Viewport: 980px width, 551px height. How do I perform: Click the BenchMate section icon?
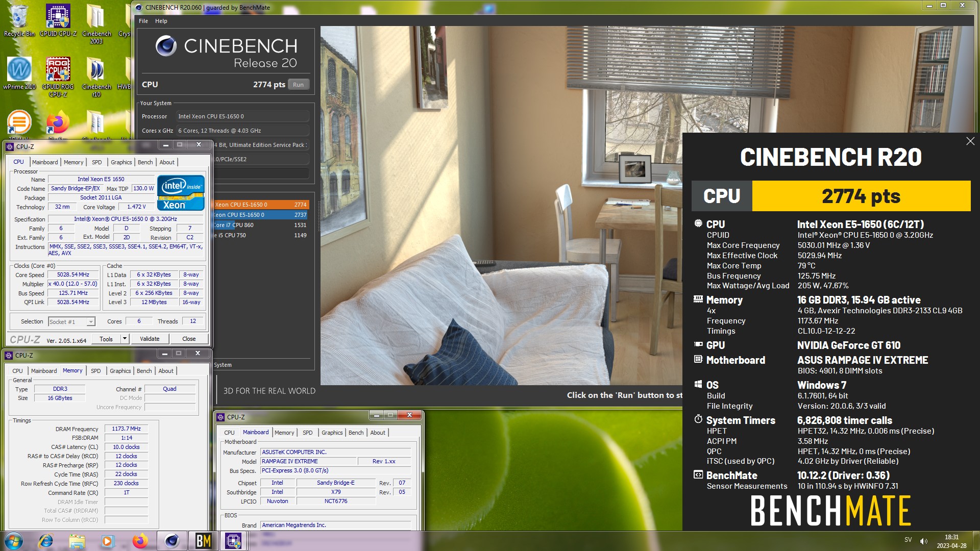698,474
